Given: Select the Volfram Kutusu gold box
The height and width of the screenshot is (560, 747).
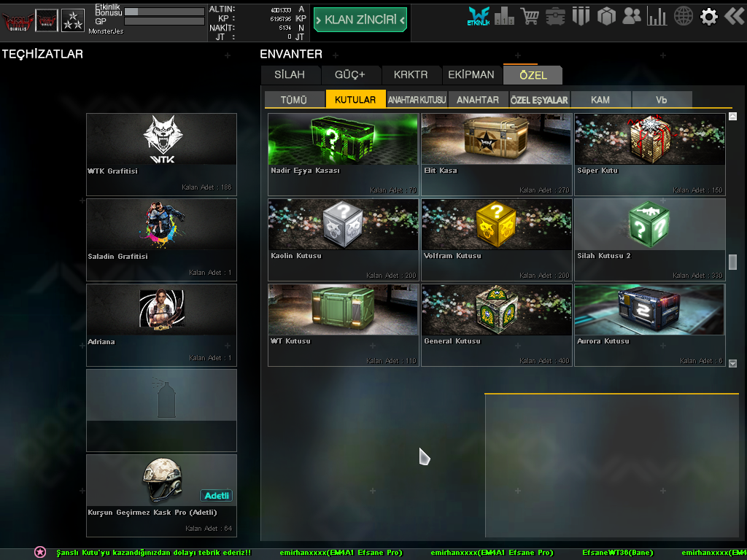Looking at the screenshot, I should (496, 240).
